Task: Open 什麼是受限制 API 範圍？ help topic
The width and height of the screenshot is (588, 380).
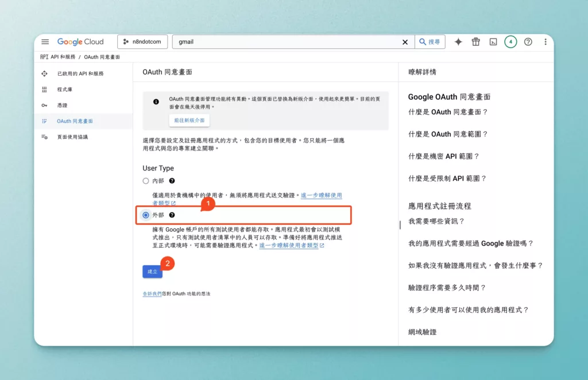Action: [x=447, y=179]
